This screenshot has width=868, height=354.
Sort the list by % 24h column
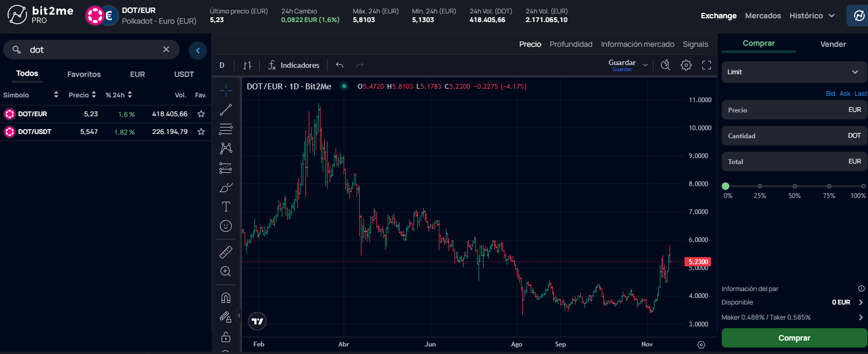coord(119,95)
